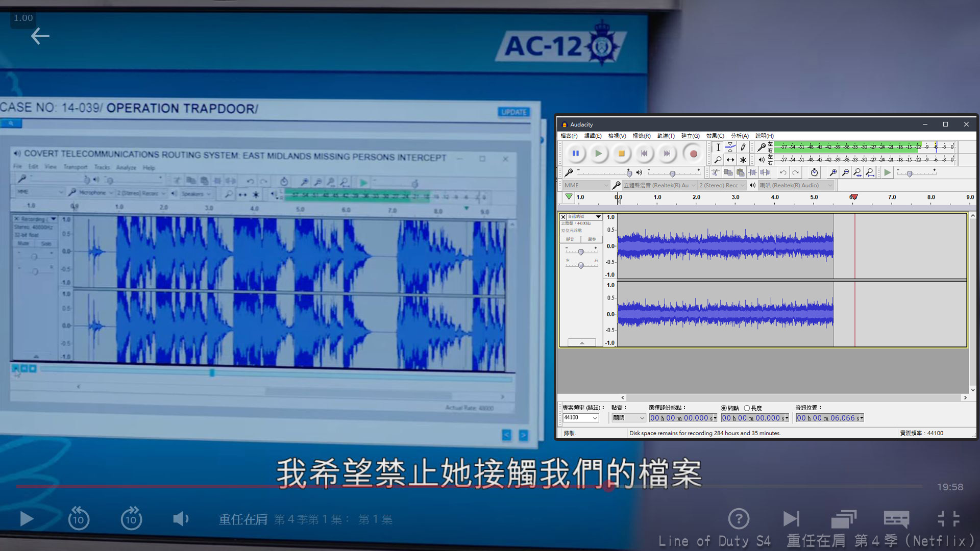Select the asterisk Multi-Tool mode

[743, 160]
